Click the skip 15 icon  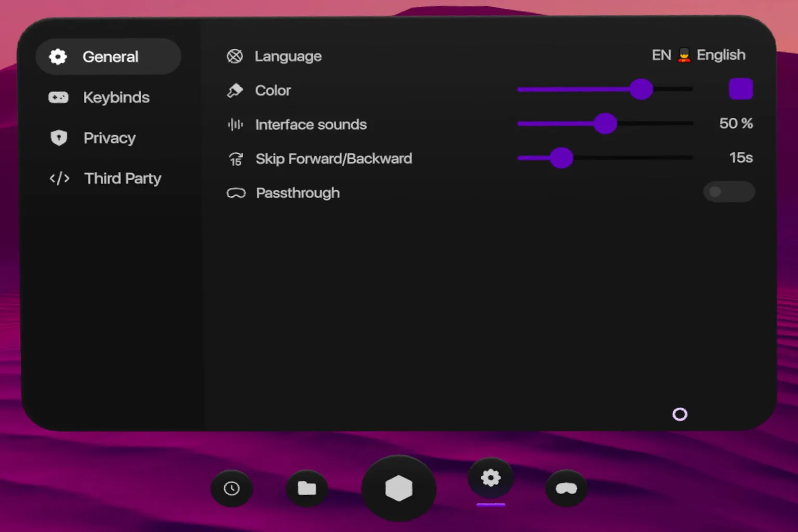[236, 158]
